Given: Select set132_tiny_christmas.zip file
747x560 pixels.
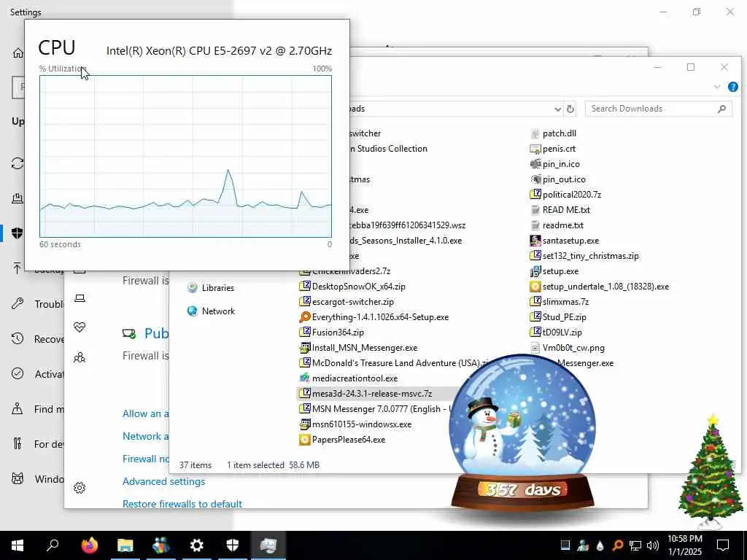Looking at the screenshot, I should [x=584, y=256].
